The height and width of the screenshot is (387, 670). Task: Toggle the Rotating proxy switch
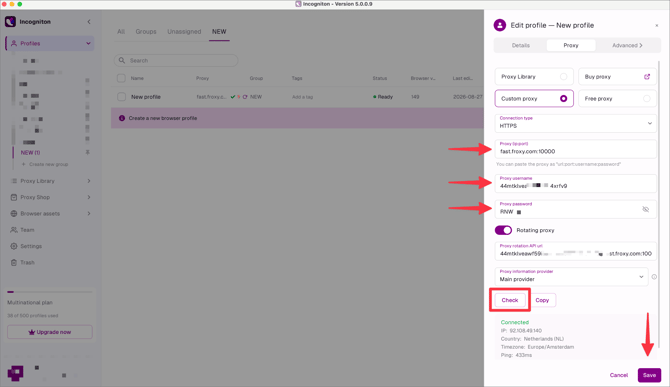[503, 230]
